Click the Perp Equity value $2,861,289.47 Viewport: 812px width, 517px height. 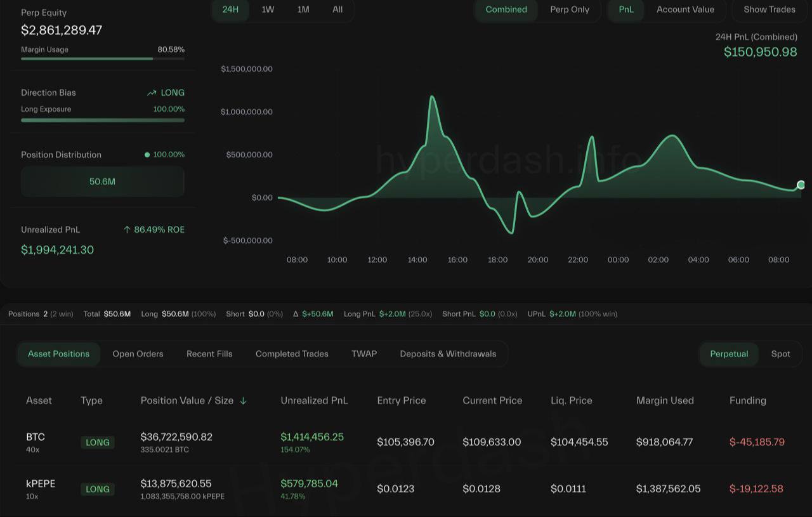pyautogui.click(x=62, y=30)
